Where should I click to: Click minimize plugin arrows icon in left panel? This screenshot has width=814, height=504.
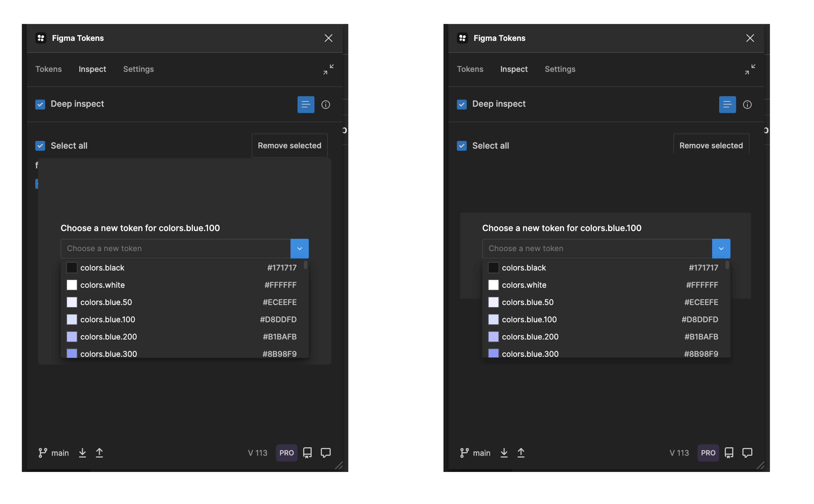(328, 69)
